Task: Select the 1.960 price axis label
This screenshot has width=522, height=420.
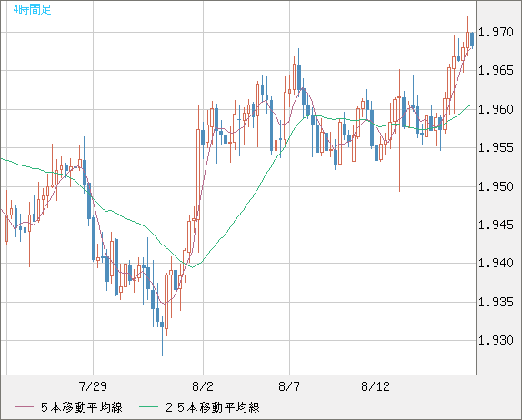Action: (x=496, y=109)
